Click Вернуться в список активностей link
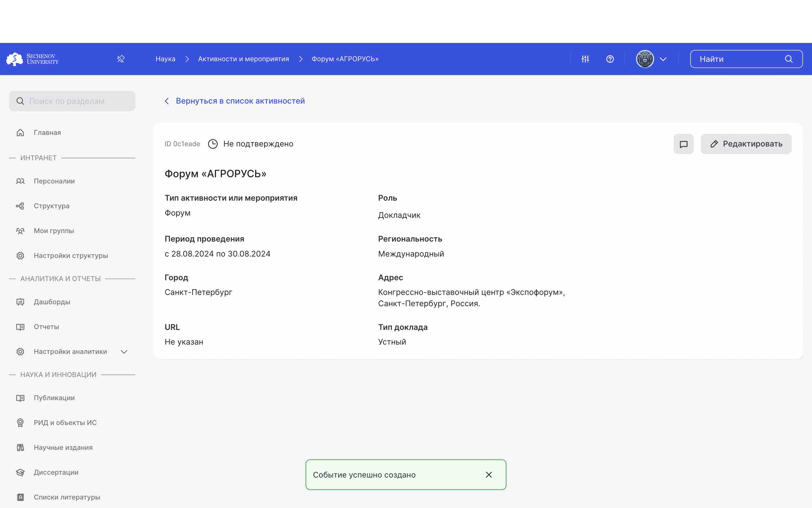The image size is (812, 508). 240,101
